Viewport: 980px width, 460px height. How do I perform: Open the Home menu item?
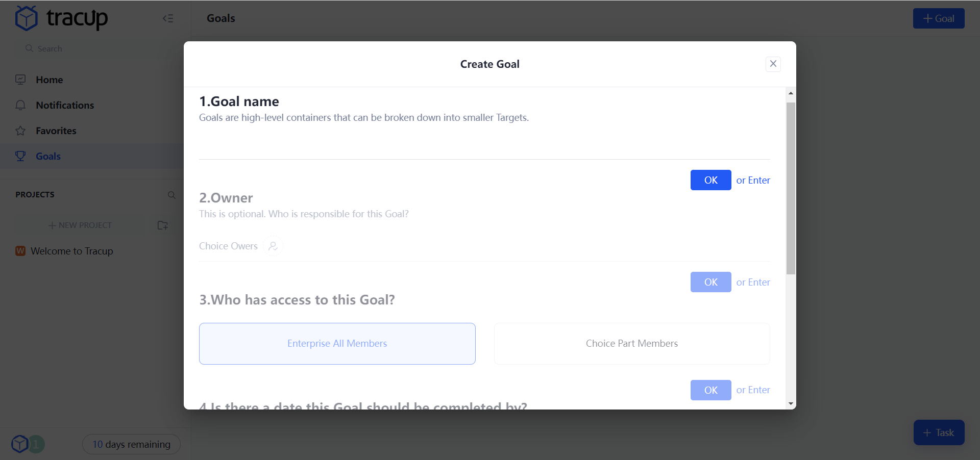49,80
